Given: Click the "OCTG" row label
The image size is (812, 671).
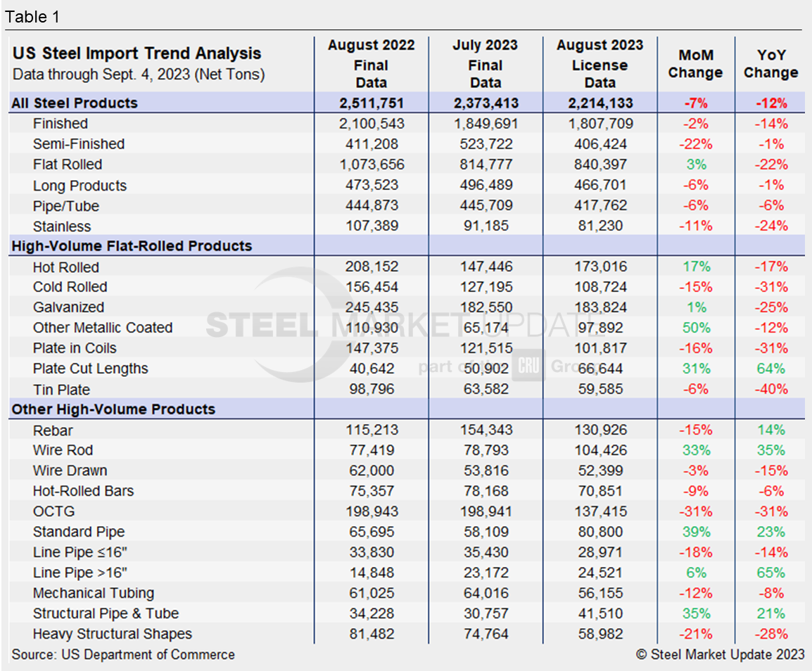Looking at the screenshot, I should coord(53,511).
